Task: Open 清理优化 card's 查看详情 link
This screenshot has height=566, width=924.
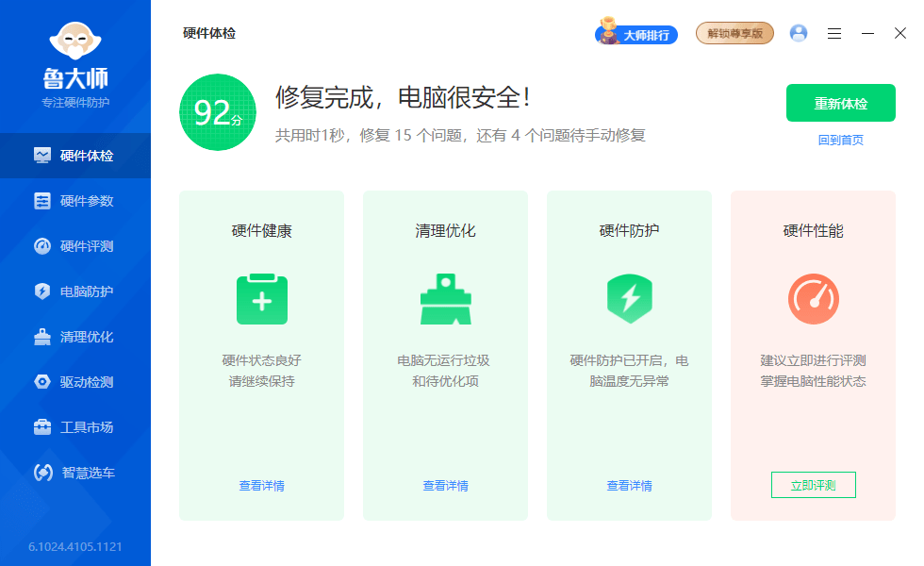Action: point(445,485)
